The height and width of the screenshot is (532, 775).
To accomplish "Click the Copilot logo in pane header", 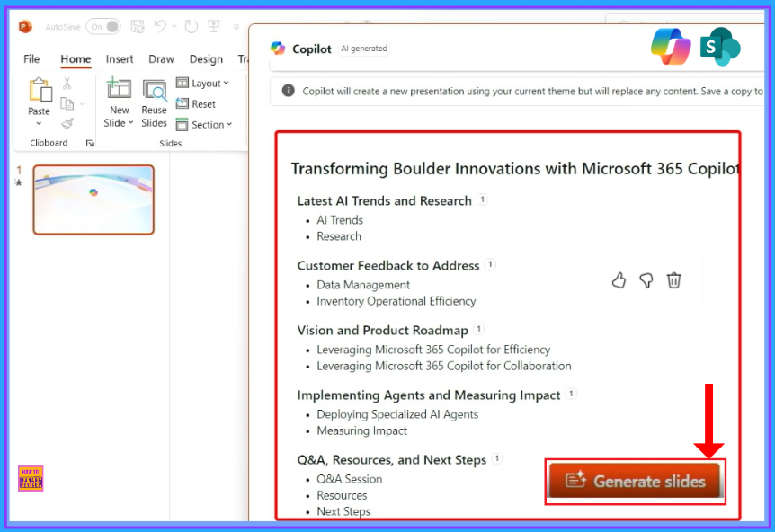I will [278, 49].
